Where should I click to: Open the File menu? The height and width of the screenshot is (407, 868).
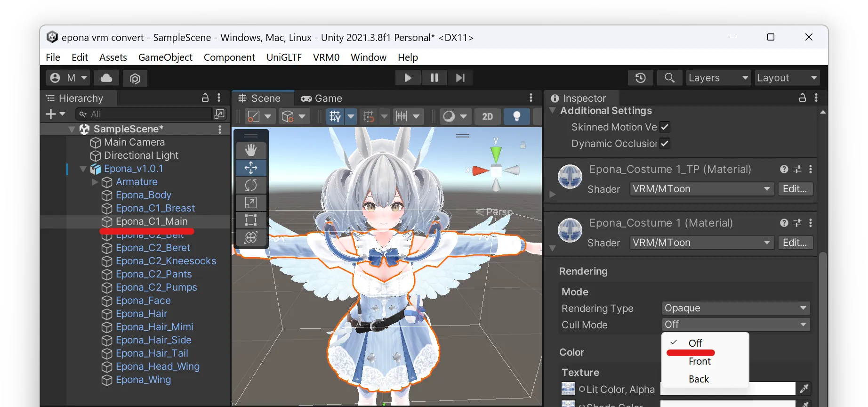[x=53, y=57]
